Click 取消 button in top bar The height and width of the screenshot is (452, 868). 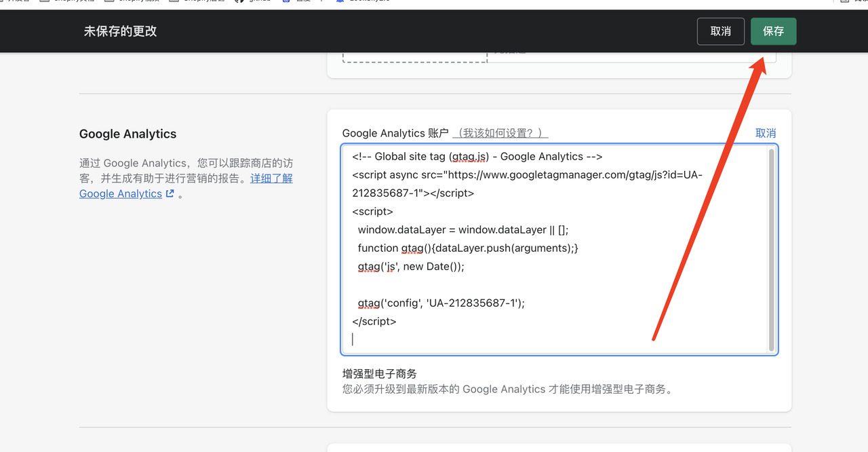[721, 31]
